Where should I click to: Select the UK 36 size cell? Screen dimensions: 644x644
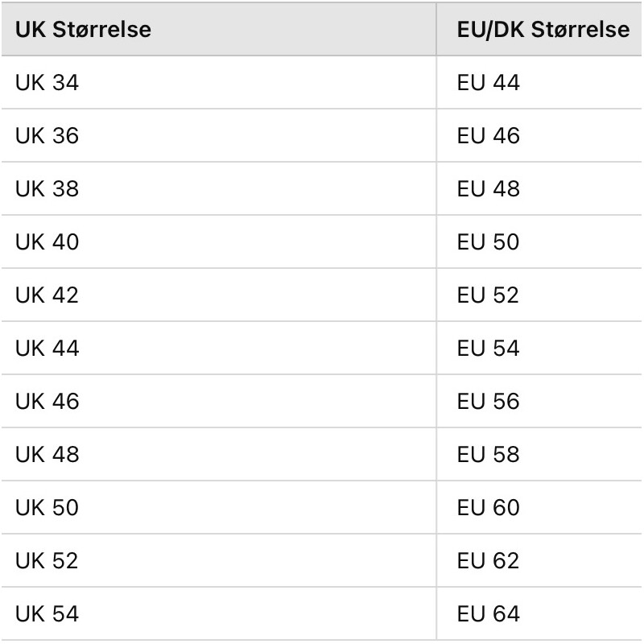219,135
